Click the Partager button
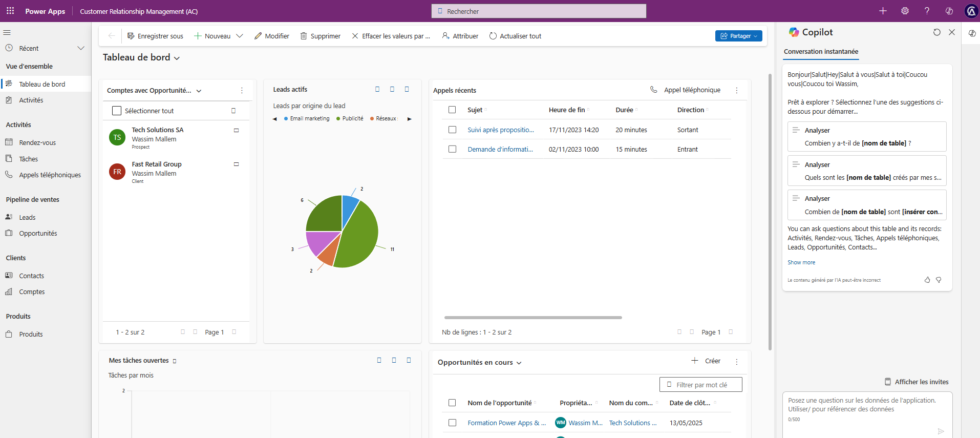 coord(738,36)
